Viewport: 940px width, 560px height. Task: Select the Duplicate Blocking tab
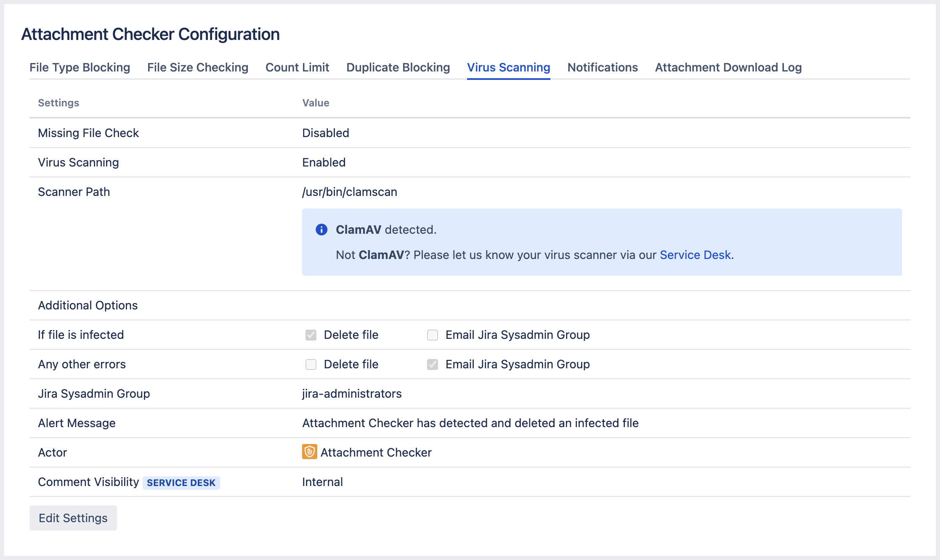coord(398,67)
